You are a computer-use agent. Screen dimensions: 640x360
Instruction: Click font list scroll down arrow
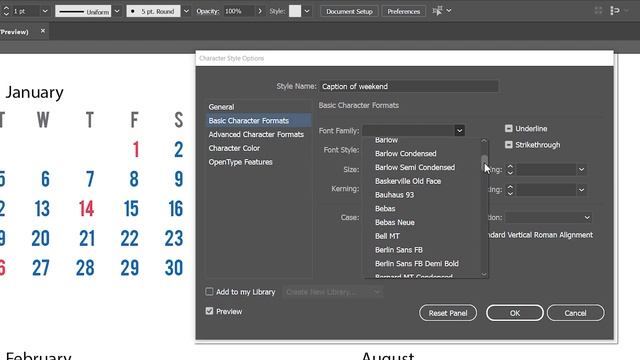(484, 275)
